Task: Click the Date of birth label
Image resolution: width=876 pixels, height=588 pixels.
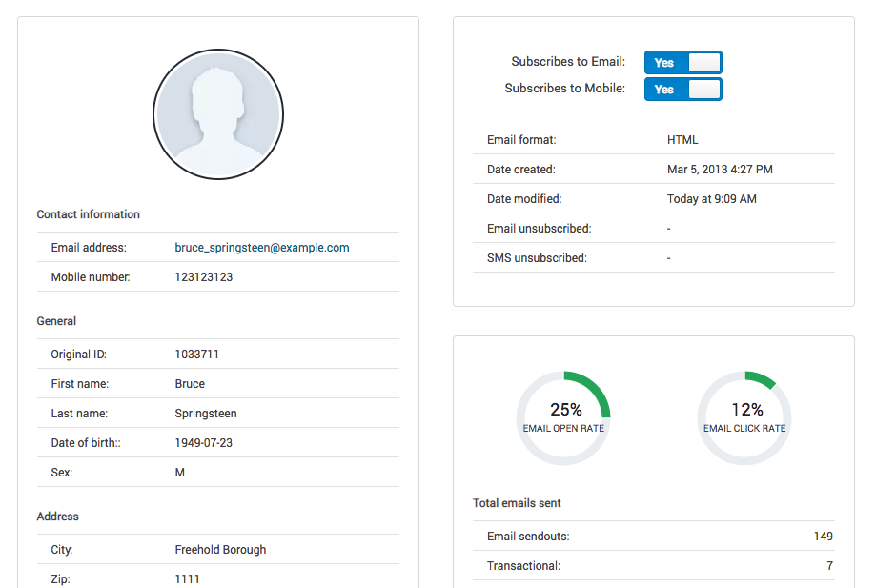Action: tap(86, 443)
